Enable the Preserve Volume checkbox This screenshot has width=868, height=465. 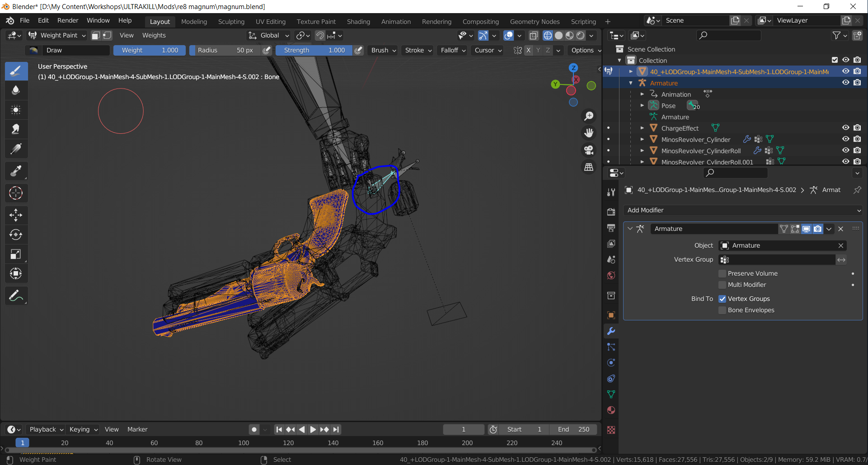pos(722,273)
